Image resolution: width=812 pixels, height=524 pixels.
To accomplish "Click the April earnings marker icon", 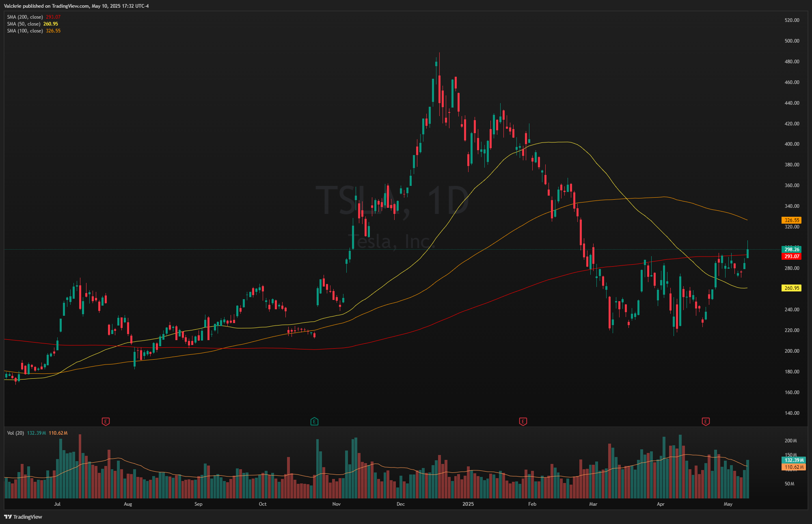I will (x=706, y=422).
